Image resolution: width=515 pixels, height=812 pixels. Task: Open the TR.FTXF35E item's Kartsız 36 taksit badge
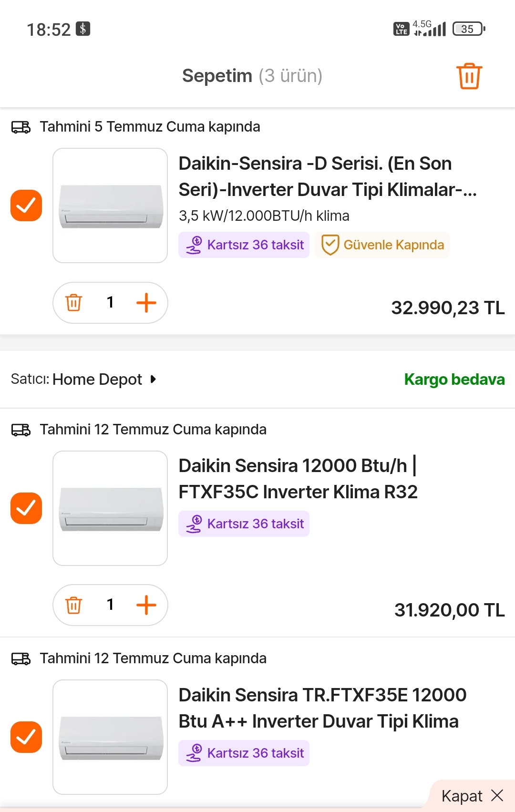pyautogui.click(x=244, y=753)
